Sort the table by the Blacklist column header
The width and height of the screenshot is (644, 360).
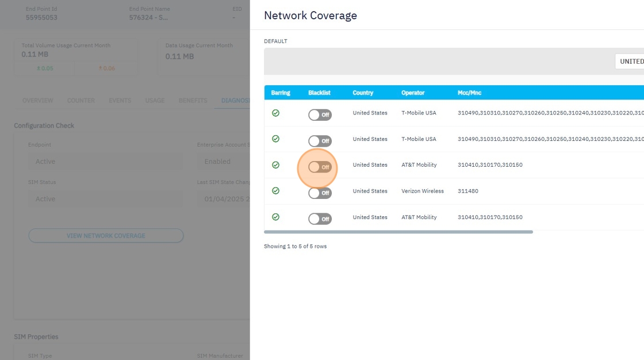(319, 93)
